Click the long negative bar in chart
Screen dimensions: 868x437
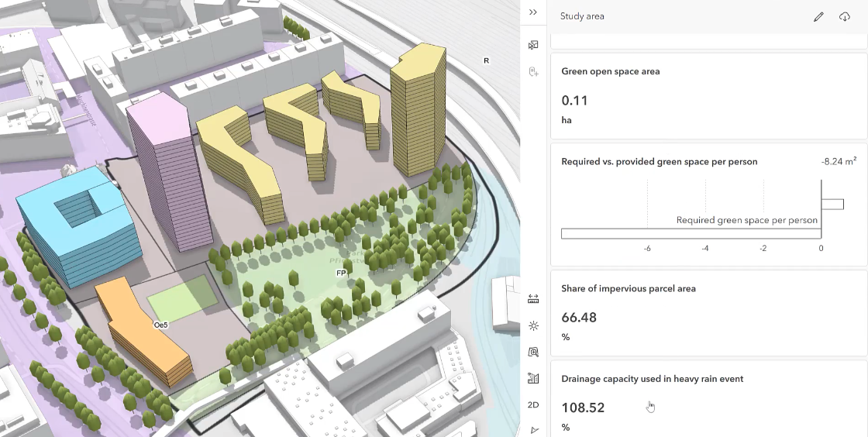(691, 234)
